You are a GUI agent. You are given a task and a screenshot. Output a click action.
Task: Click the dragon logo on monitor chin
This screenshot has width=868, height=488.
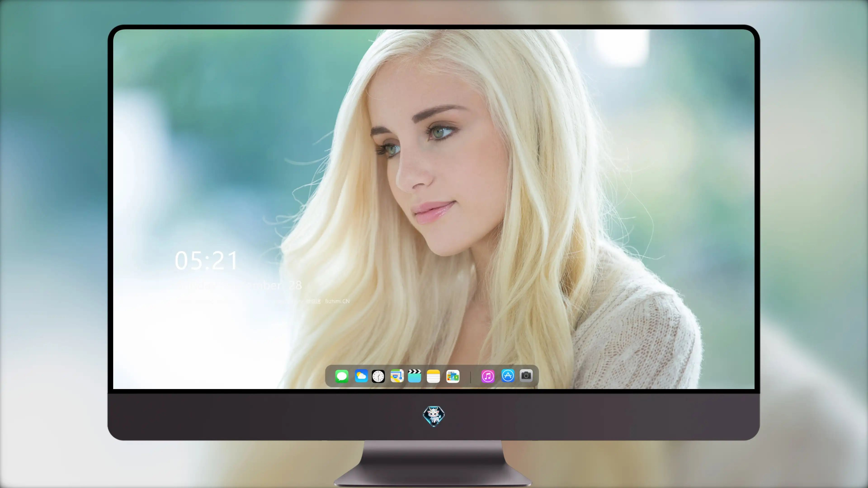coord(434,416)
